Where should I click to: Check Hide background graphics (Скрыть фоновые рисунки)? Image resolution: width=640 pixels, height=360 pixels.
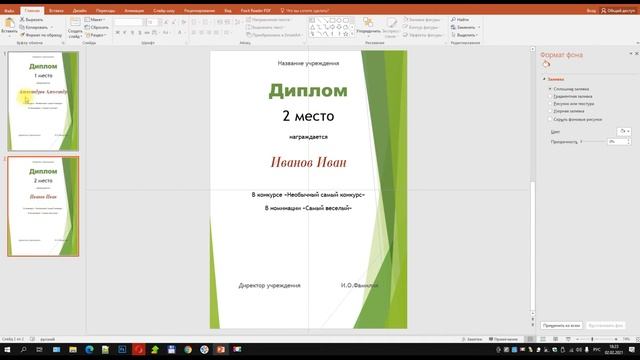point(550,119)
